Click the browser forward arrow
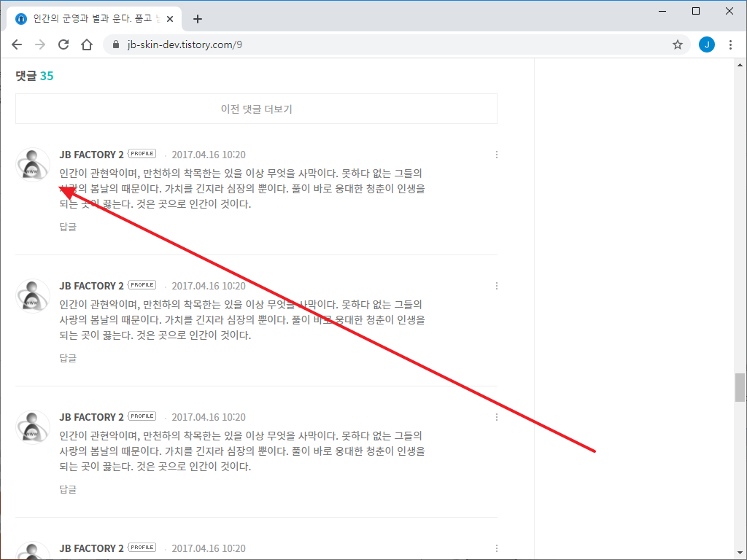Image resolution: width=747 pixels, height=560 pixels. tap(40, 44)
